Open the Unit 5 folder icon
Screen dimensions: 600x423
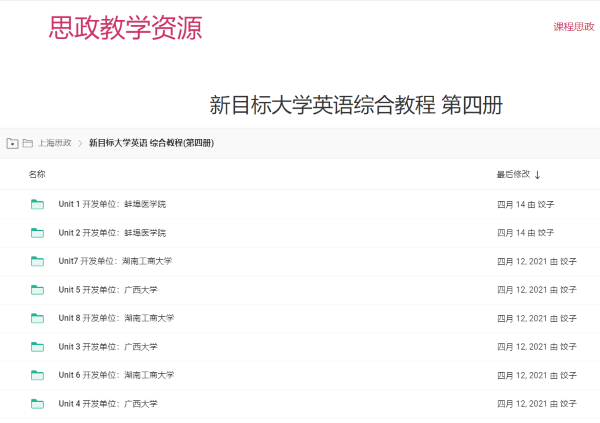[x=37, y=290]
